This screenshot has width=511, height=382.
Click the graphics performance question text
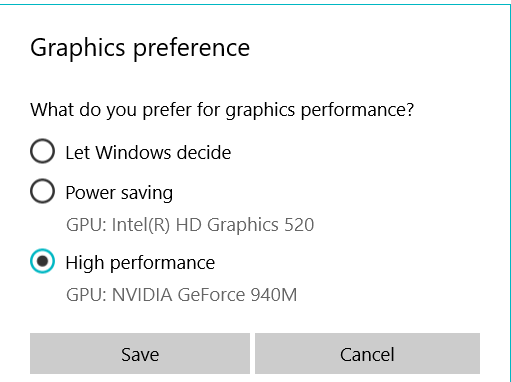(222, 110)
